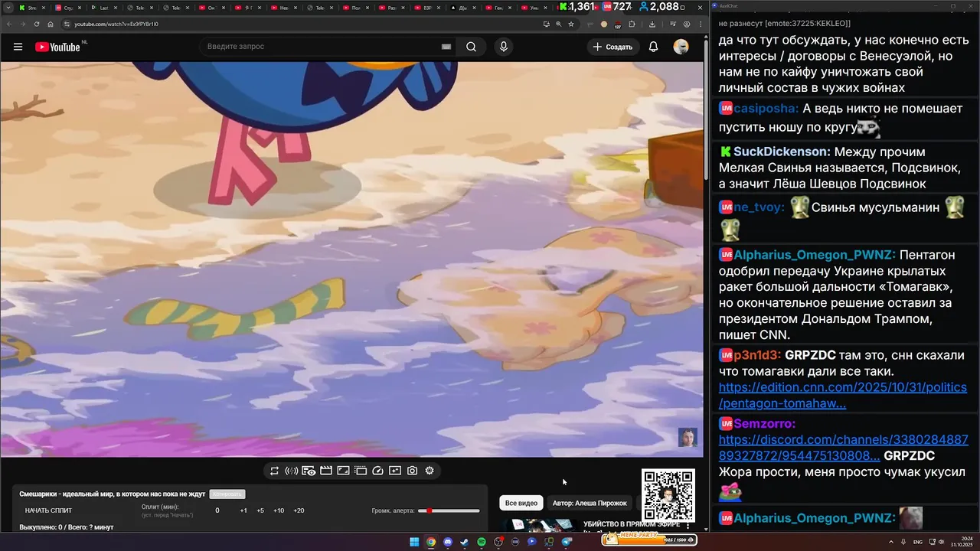Open YouTube notifications bell
The image size is (980, 551).
(x=653, y=47)
